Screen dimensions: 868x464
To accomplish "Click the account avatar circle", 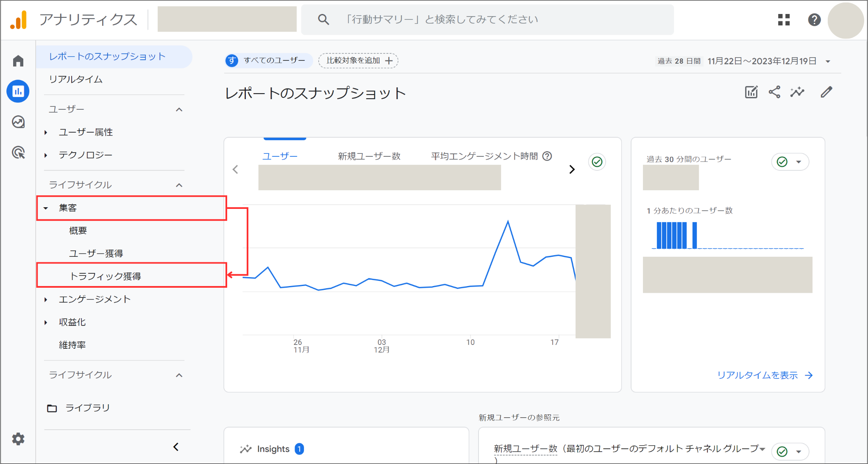I will (846, 20).
